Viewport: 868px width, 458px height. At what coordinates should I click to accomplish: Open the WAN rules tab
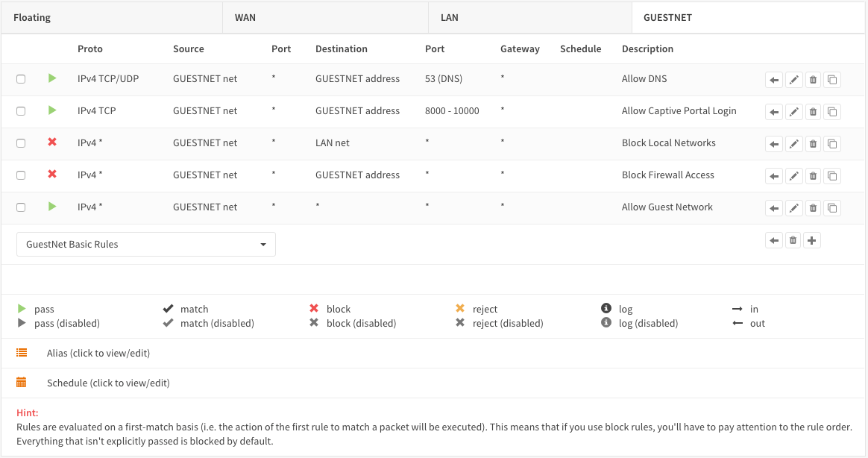245,17
